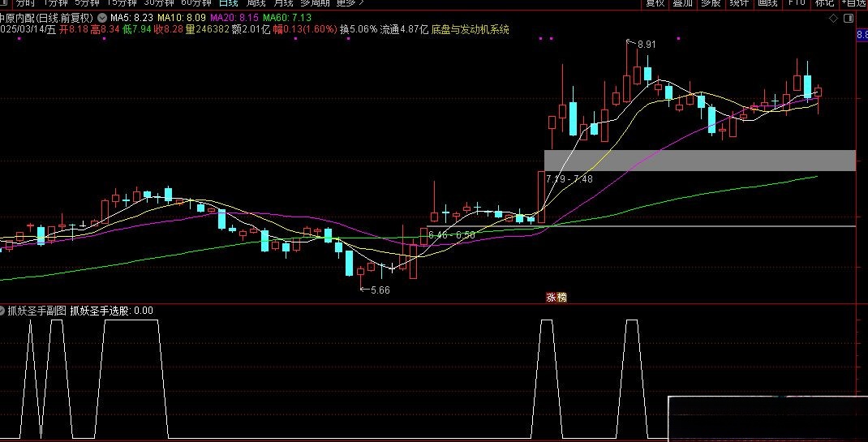Open the 多周期 multi-period view

coord(316,3)
